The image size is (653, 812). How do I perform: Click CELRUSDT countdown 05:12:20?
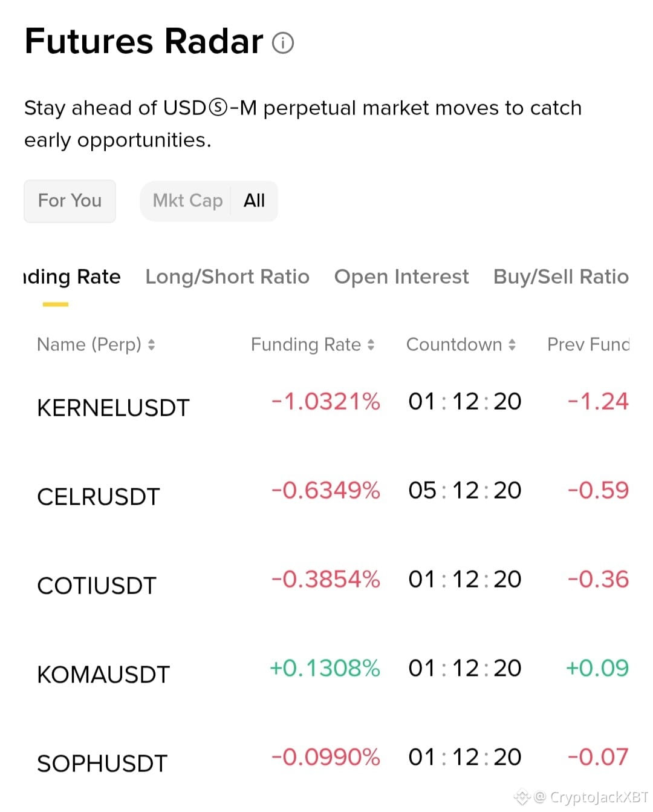pos(465,490)
